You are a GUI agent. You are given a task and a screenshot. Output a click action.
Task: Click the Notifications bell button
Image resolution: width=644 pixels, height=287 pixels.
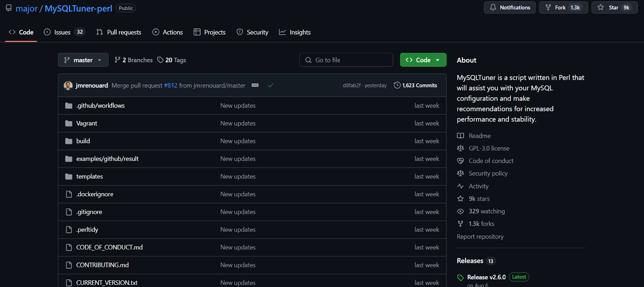(510, 8)
